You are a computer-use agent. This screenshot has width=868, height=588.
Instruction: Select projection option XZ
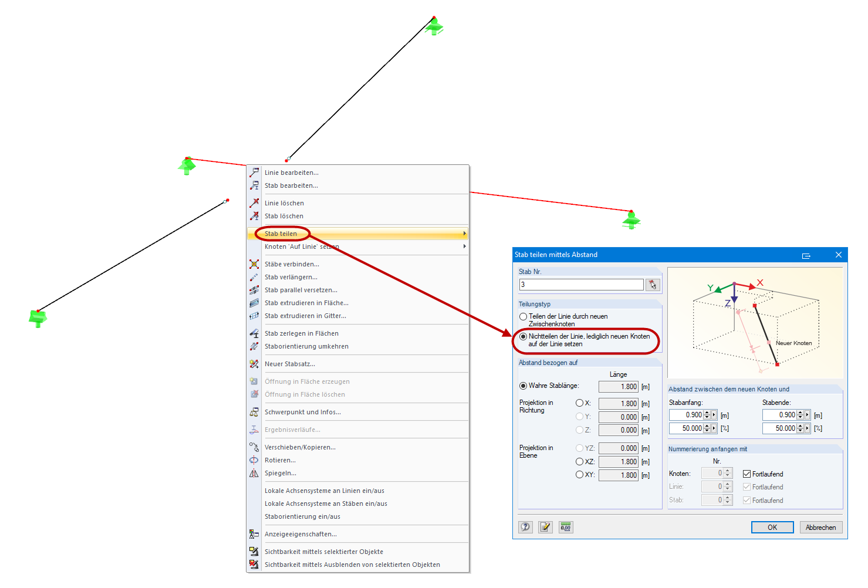(580, 461)
